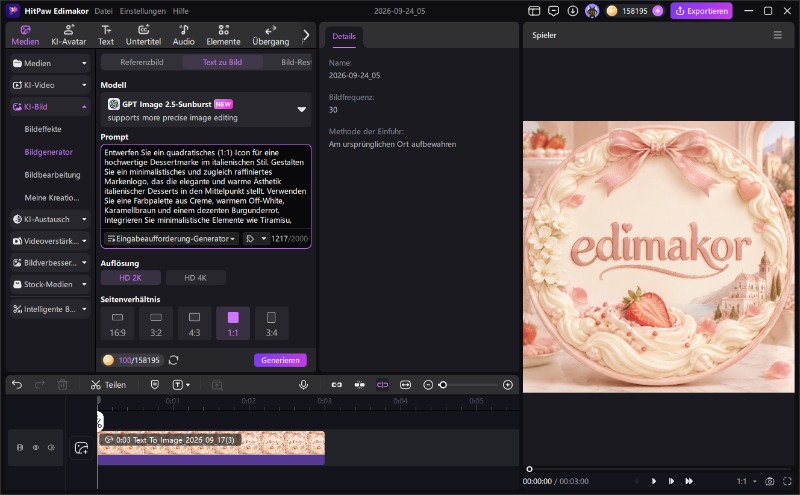800x495 pixels.
Task: Expand the GPT Image model dropdown
Action: click(x=302, y=109)
